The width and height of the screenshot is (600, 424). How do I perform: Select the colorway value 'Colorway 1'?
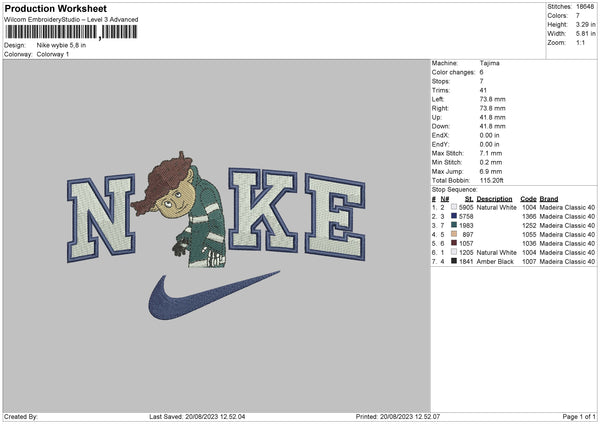(53, 54)
